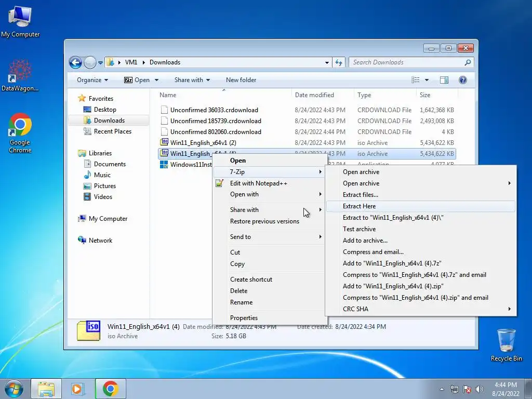Open the Recycle Bin on desktop
This screenshot has height=399, width=532.
click(x=506, y=345)
